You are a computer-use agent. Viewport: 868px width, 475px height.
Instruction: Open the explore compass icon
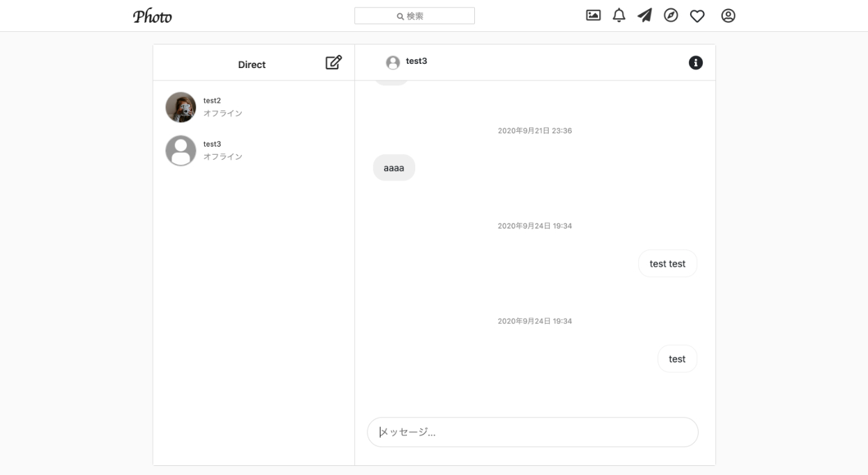[671, 15]
